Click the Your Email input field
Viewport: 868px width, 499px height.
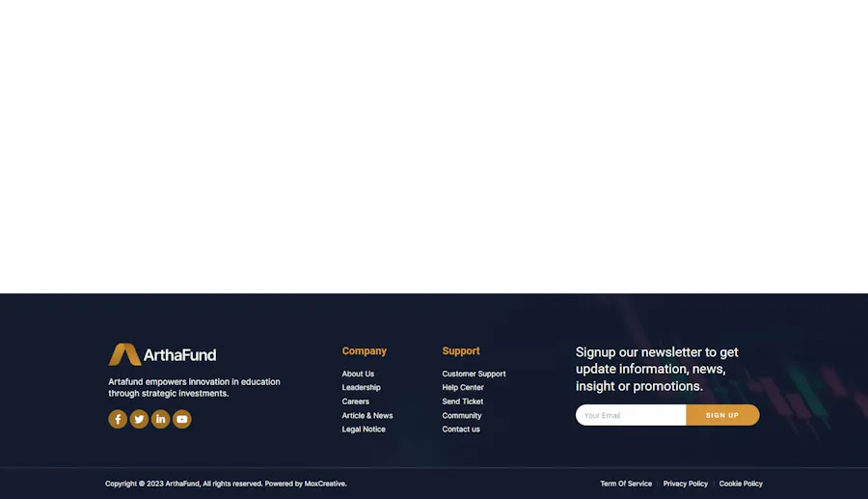(x=631, y=415)
